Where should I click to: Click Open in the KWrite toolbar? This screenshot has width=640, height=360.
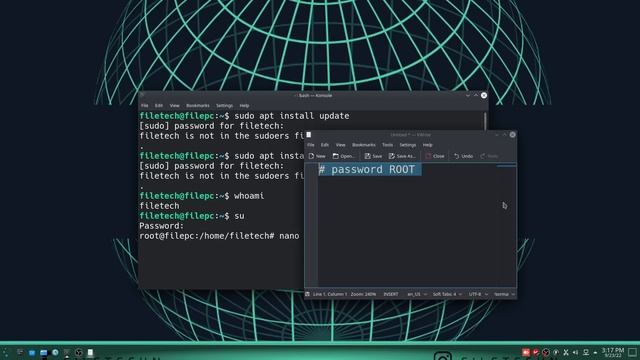343,156
